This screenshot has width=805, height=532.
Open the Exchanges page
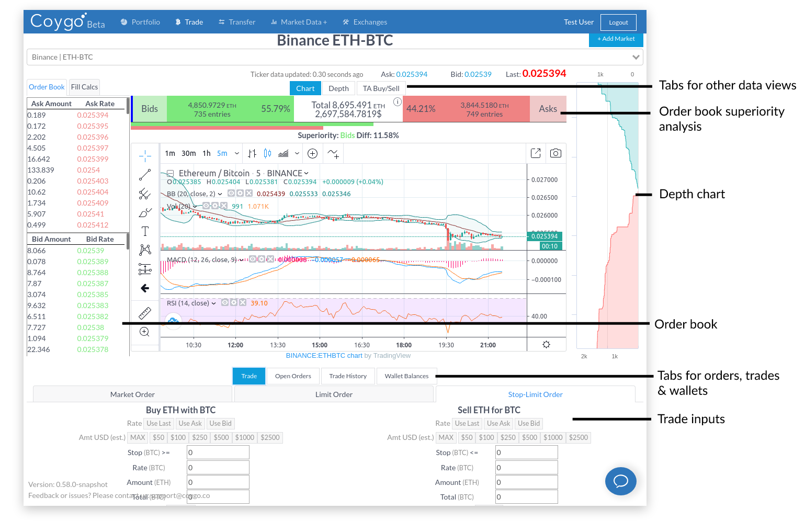365,22
